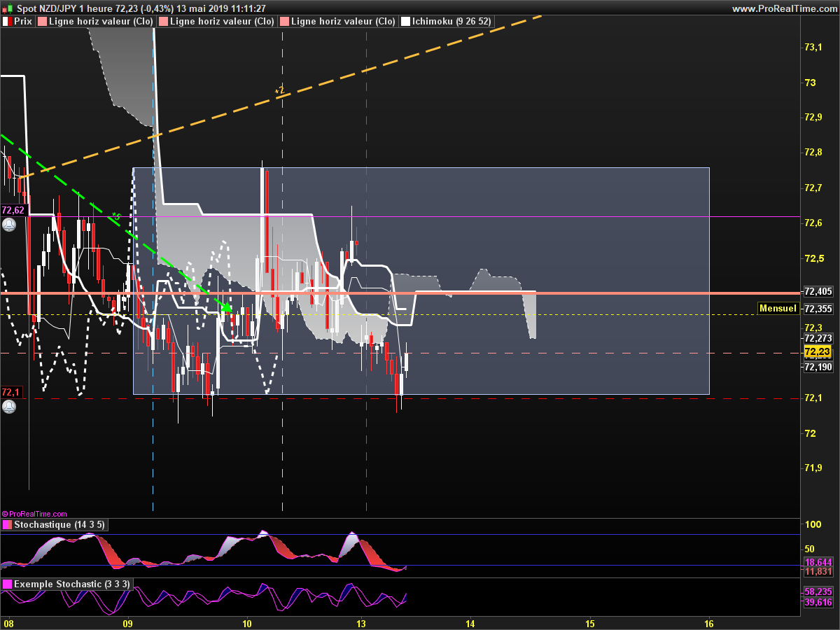Viewport: 840px width, 630px height.
Task: Click the 73,1 level on price axis
Action: [813, 48]
